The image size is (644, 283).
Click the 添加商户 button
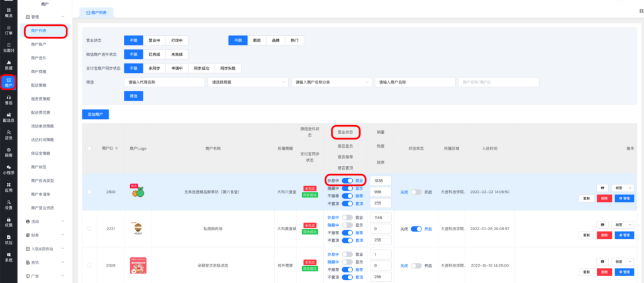pyautogui.click(x=96, y=114)
